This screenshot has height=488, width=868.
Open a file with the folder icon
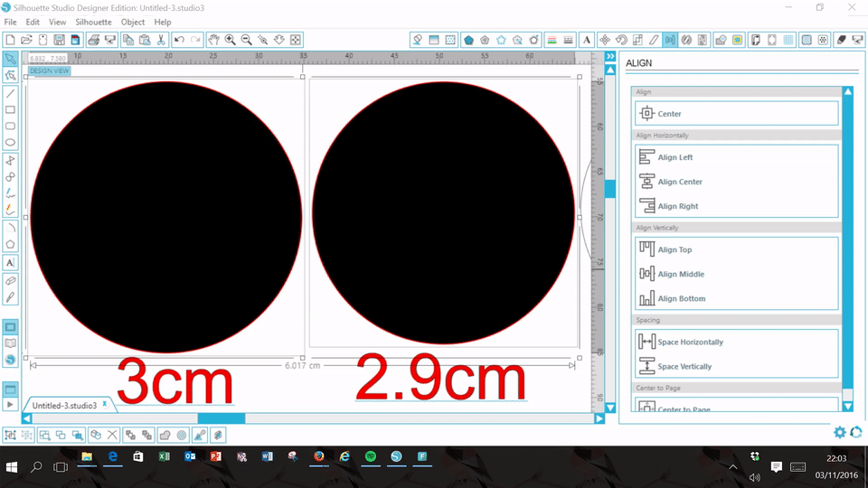coord(26,40)
